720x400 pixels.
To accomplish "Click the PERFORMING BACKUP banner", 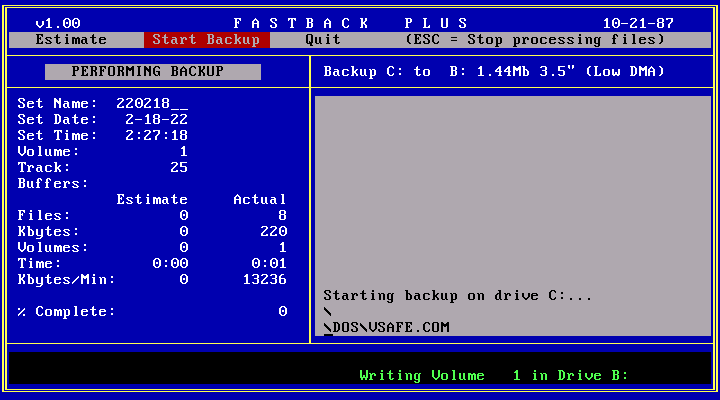I will point(153,72).
